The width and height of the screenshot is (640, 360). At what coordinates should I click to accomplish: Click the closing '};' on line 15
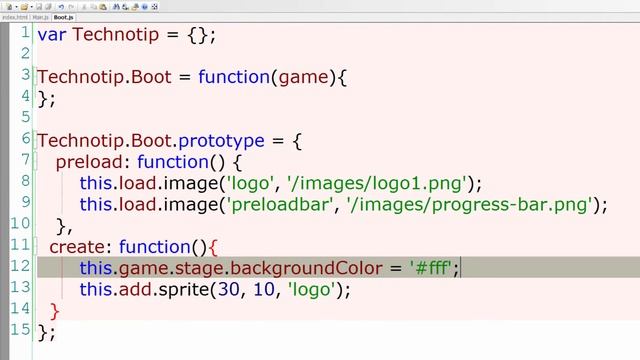click(46, 333)
